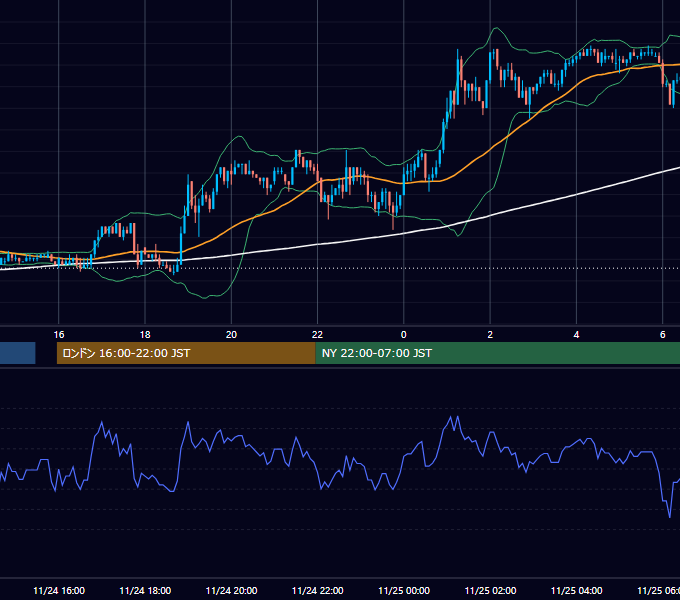
Task: Click hour label 4 on chart axis
Action: pos(576,335)
